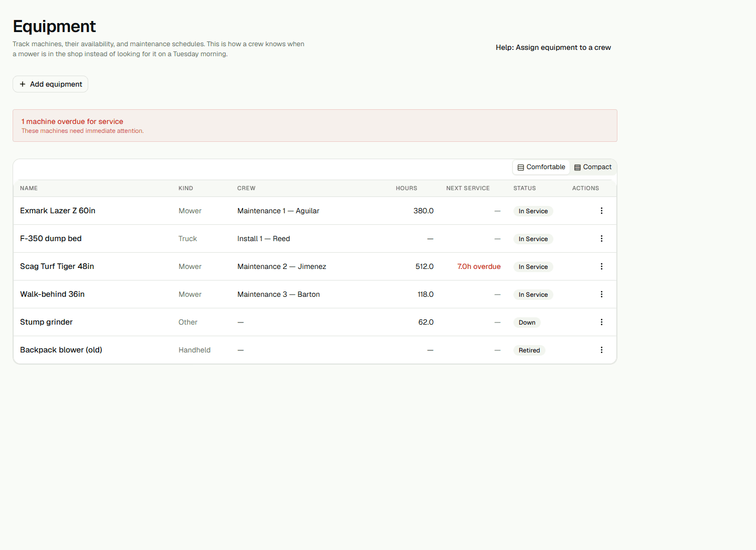Click the Truck kind cell

tap(187, 238)
